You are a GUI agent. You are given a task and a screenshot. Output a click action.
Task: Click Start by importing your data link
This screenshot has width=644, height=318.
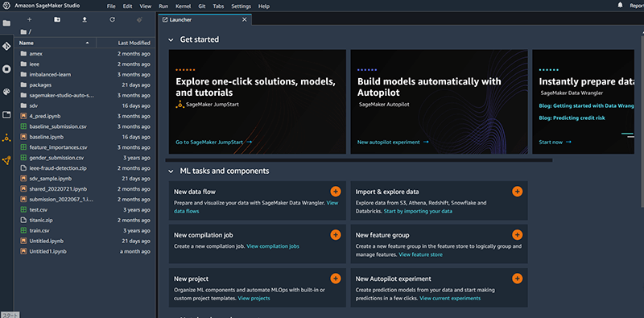(418, 211)
